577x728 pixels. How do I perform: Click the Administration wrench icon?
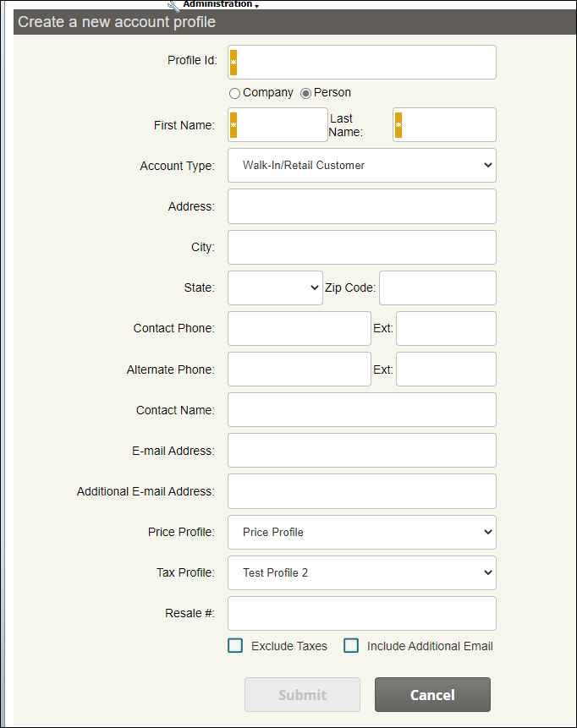pos(173,5)
